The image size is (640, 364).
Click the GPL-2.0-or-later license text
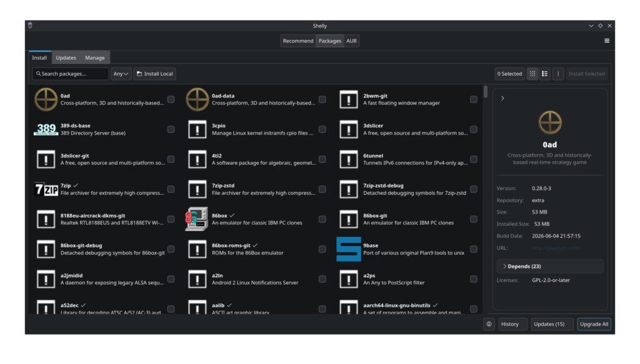click(x=551, y=280)
